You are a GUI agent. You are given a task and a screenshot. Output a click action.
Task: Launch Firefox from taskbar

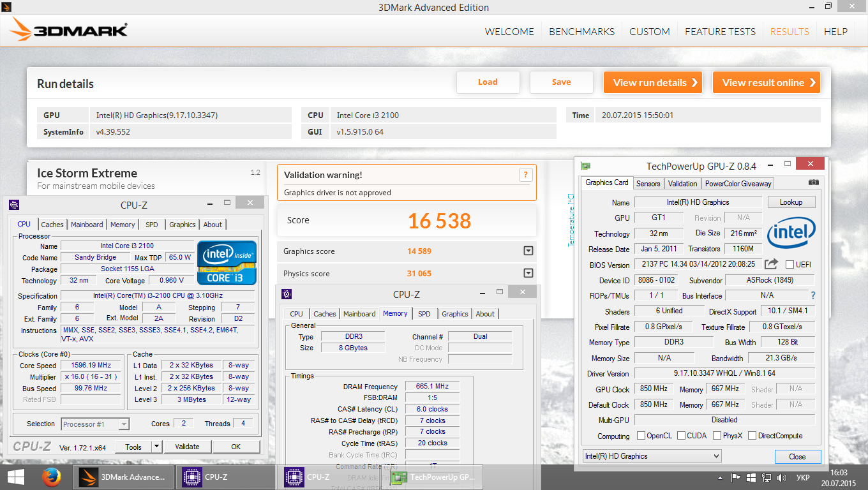click(51, 477)
